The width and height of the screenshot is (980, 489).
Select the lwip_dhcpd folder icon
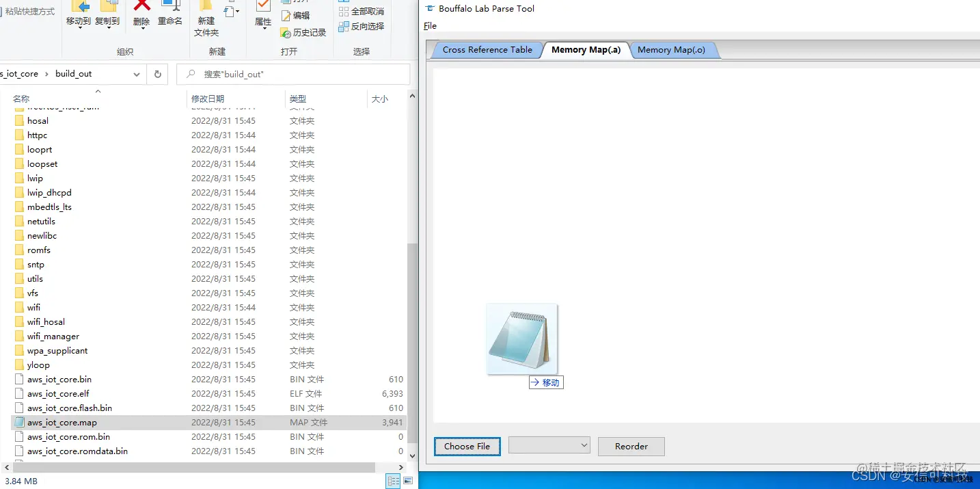coord(19,193)
